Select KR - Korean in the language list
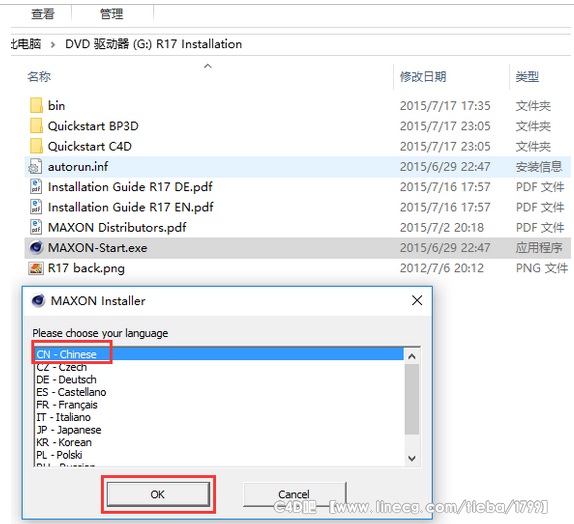This screenshot has width=574, height=524. 64,442
